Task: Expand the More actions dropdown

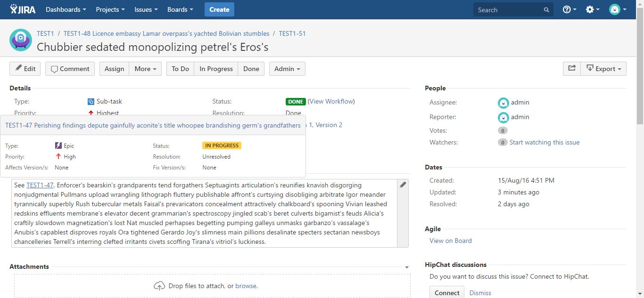Action: [x=145, y=69]
